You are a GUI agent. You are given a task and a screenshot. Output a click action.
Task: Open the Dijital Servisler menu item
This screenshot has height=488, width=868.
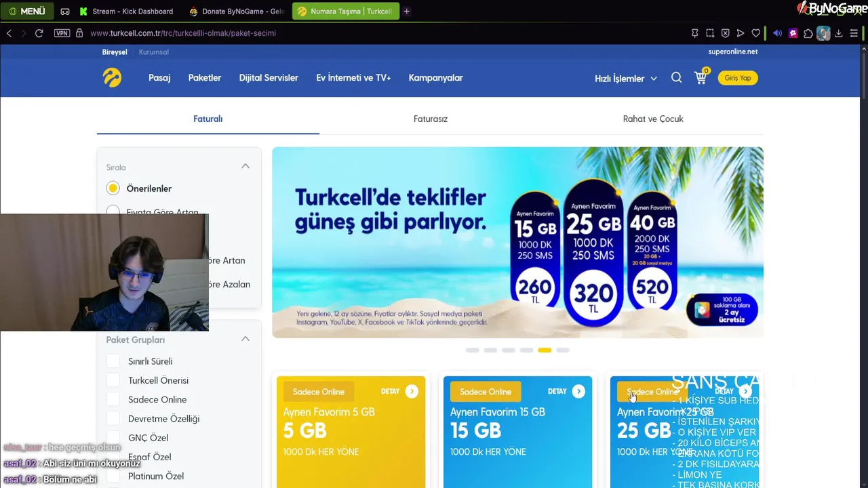pos(269,78)
